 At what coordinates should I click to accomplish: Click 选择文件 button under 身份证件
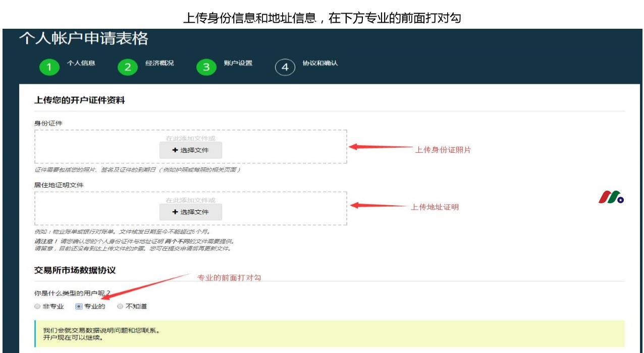pyautogui.click(x=191, y=150)
